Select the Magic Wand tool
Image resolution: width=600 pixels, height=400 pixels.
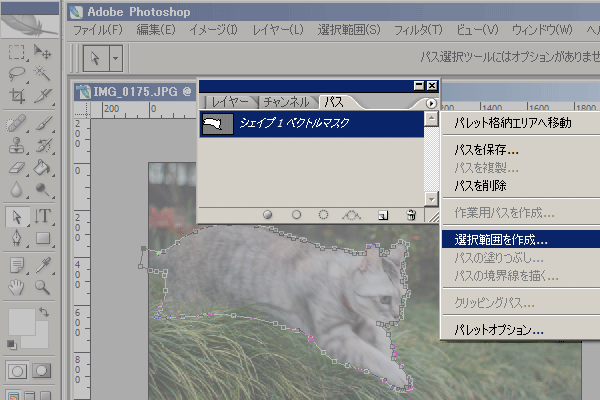point(43,73)
